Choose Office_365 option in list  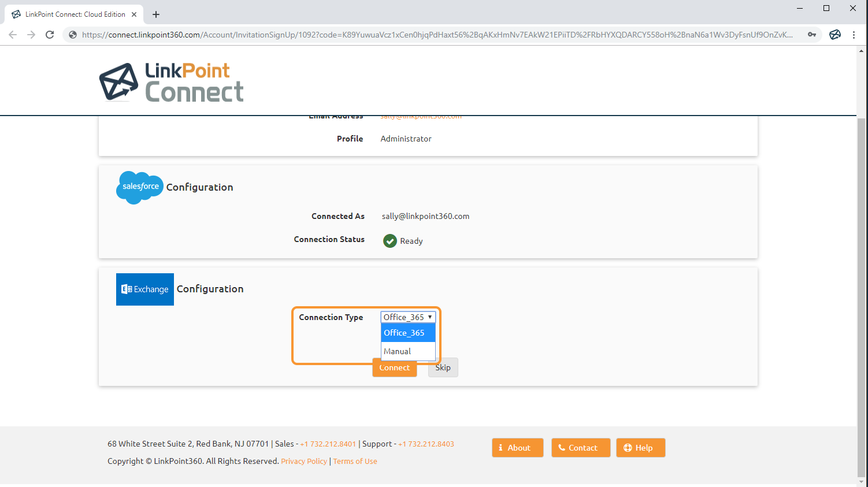408,333
